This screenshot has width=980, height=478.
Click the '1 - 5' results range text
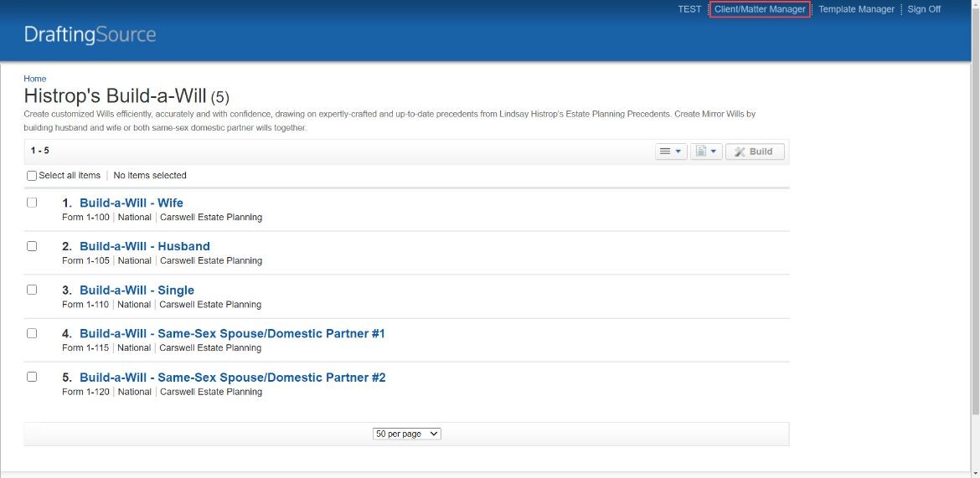click(40, 151)
